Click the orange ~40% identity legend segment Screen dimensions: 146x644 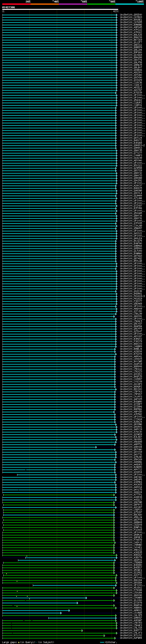(x=45, y=4)
